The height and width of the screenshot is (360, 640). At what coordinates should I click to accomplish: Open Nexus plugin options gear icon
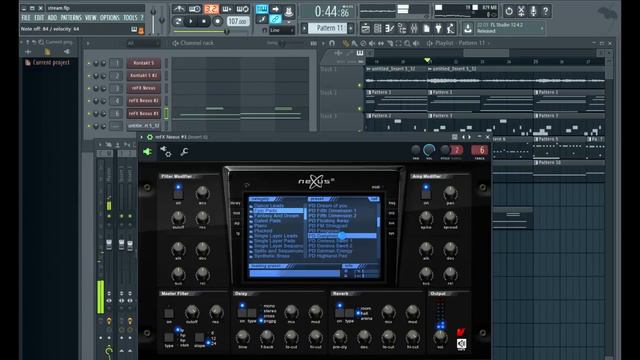150,137
